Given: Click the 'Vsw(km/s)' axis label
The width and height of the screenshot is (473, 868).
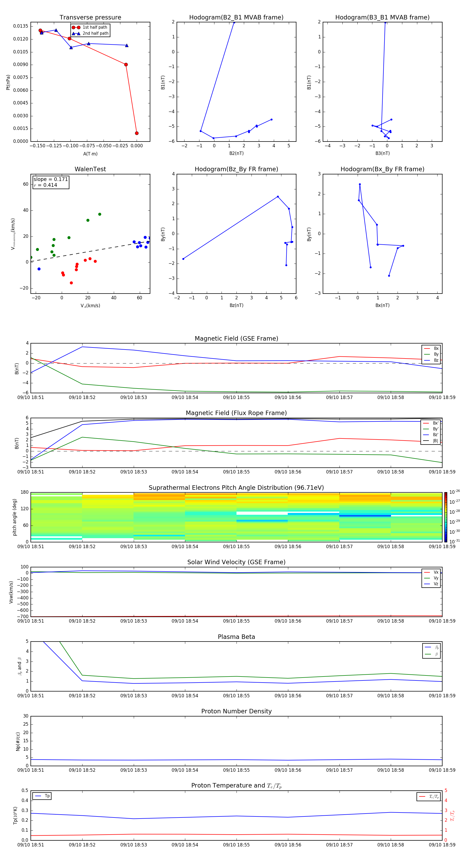Looking at the screenshot, I should pyautogui.click(x=11, y=592).
